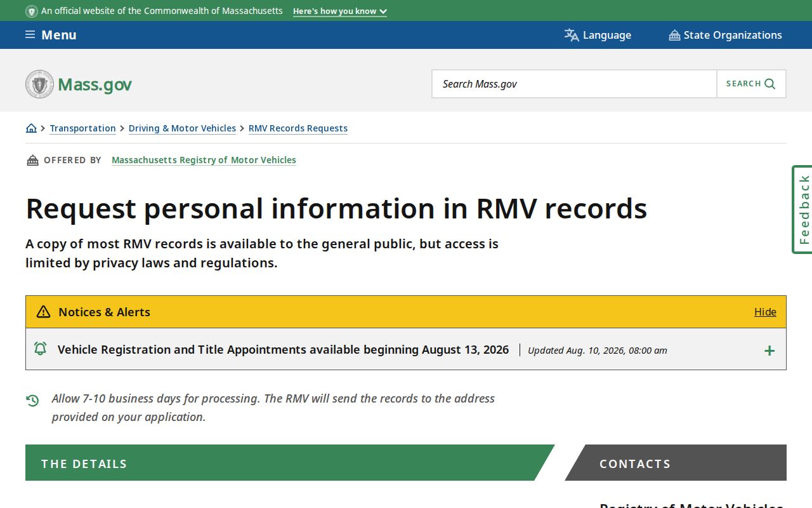
Task: Expand the Here's how you know dropdown
Action: [x=339, y=11]
